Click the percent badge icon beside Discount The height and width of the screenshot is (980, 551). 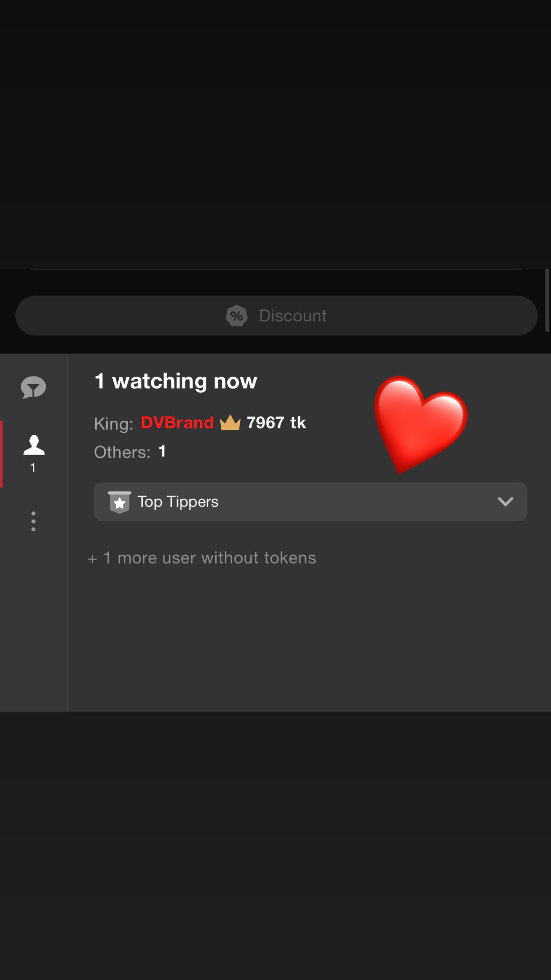tap(237, 316)
